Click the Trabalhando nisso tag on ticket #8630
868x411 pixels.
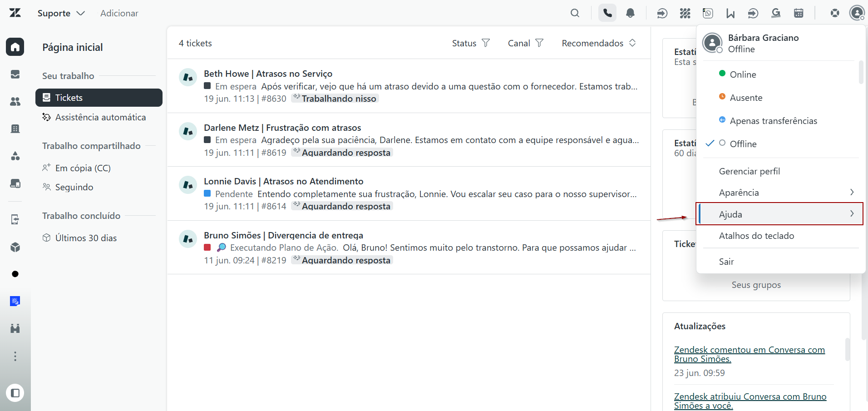point(335,99)
